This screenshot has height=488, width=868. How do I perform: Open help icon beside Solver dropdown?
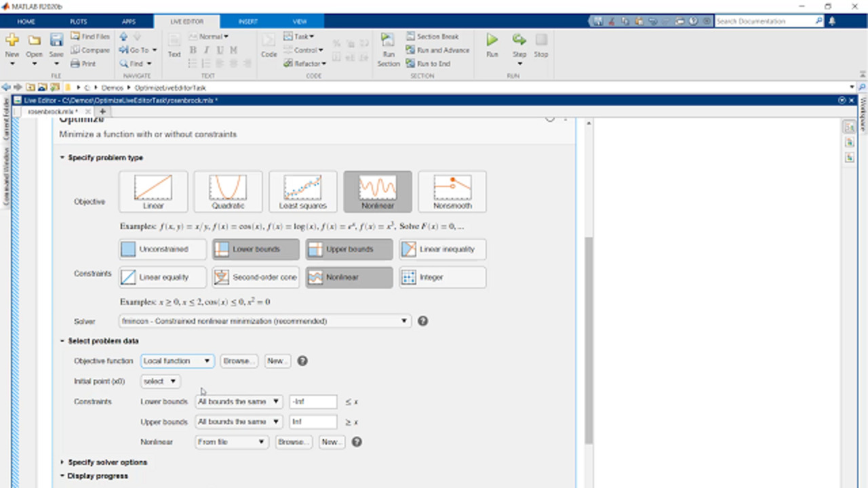pyautogui.click(x=422, y=321)
